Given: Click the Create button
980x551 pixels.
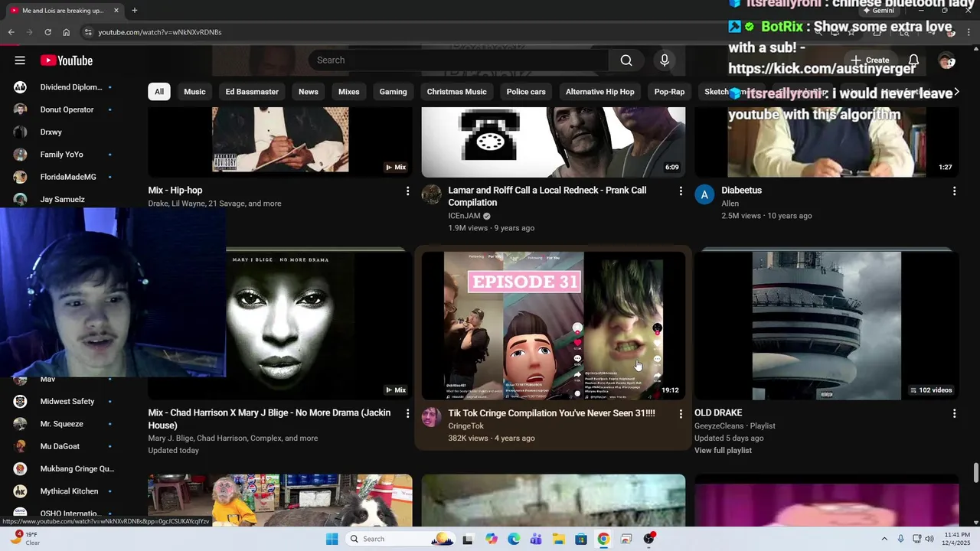Looking at the screenshot, I should tap(870, 60).
